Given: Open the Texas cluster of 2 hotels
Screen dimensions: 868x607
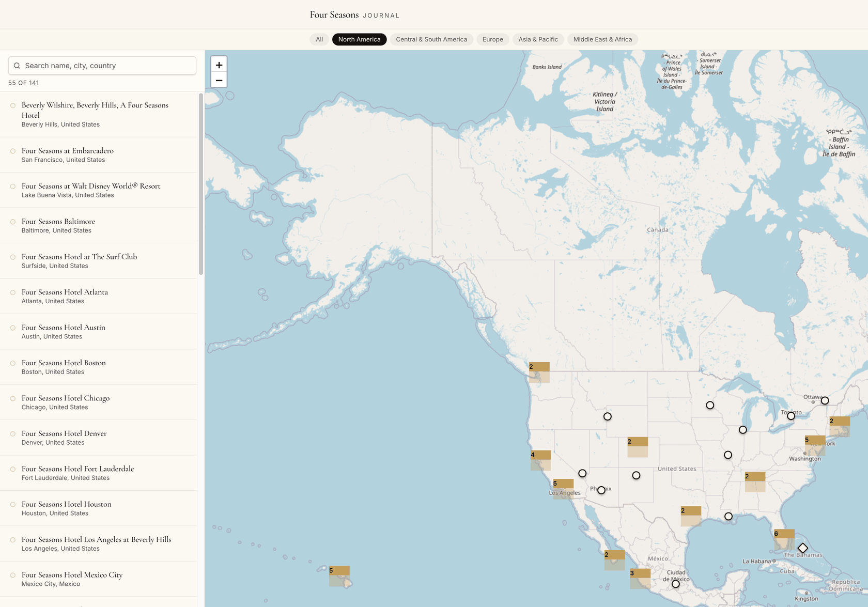Looking at the screenshot, I should pyautogui.click(x=691, y=516).
